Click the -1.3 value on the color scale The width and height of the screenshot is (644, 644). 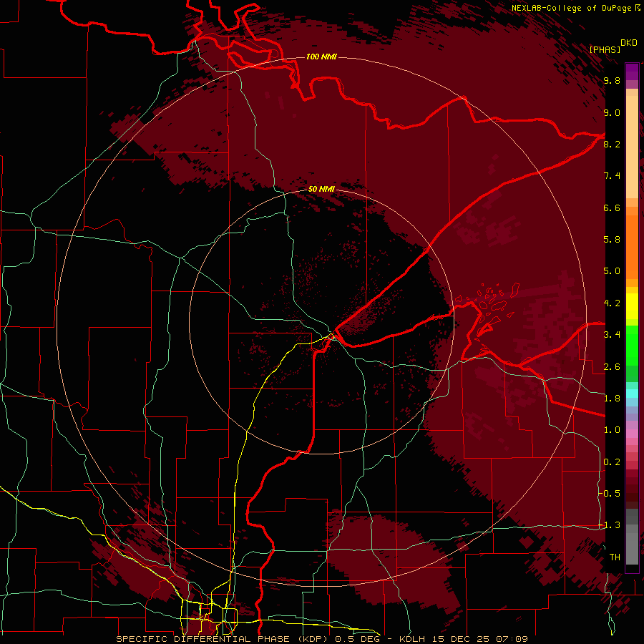pos(609,525)
